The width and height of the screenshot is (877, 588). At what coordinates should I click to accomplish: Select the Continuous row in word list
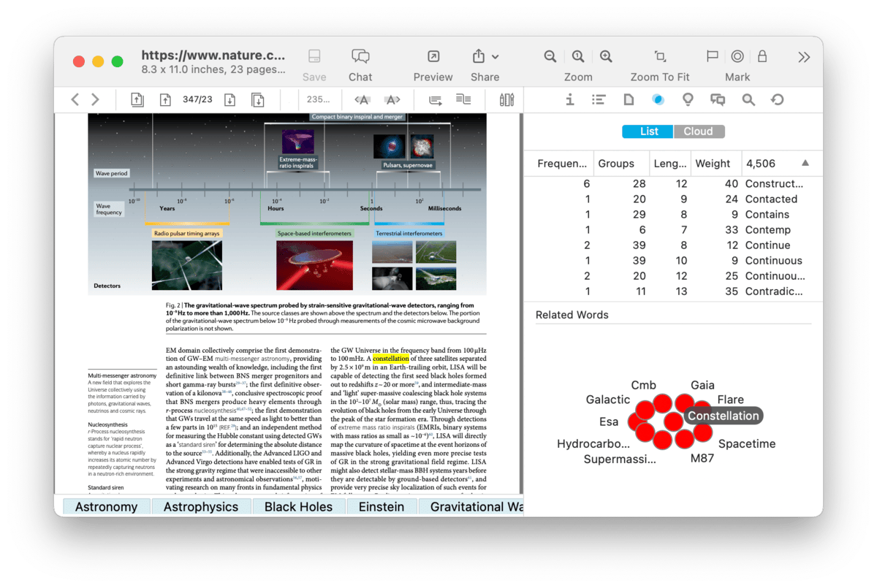point(773,261)
